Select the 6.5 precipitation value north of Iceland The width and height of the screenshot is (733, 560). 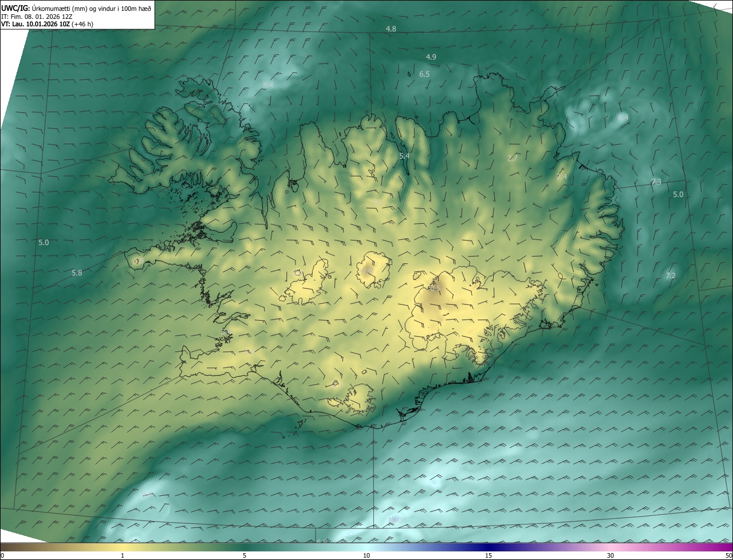coord(424,74)
